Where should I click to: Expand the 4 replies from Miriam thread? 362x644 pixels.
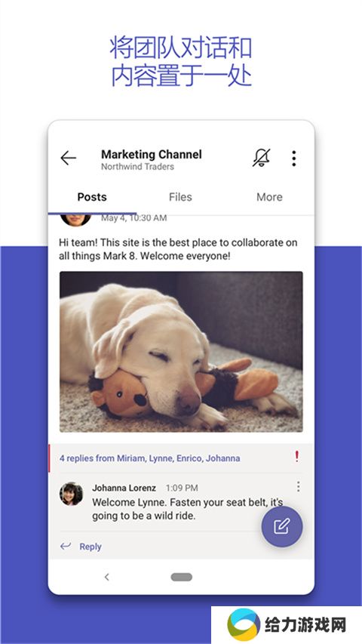click(x=150, y=458)
